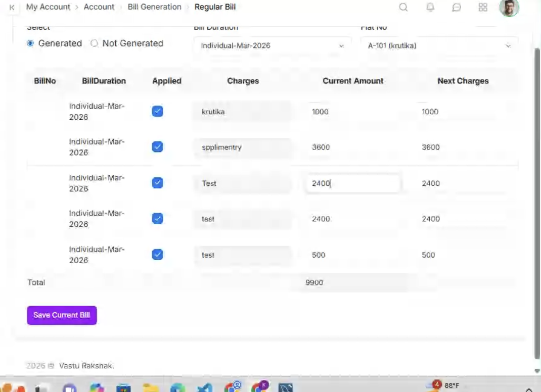Viewport: 541px width, 392px height.
Task: Open the user profile avatar
Action: 509,8
